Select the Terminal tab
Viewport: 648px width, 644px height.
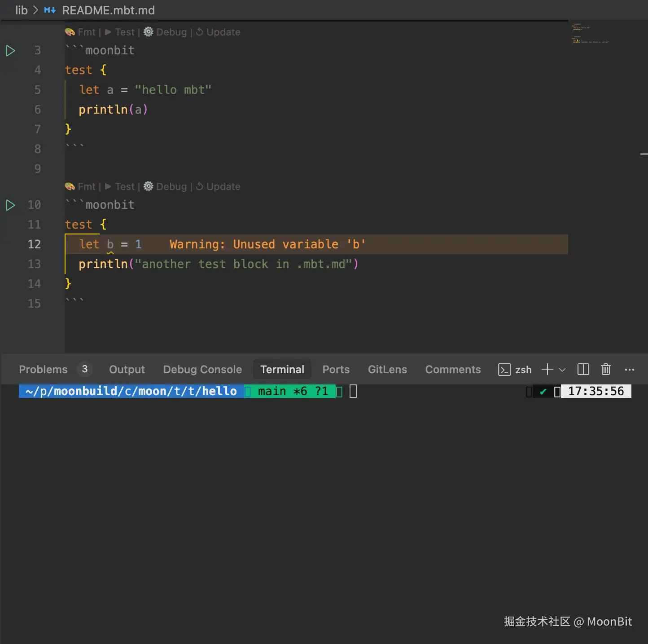282,370
